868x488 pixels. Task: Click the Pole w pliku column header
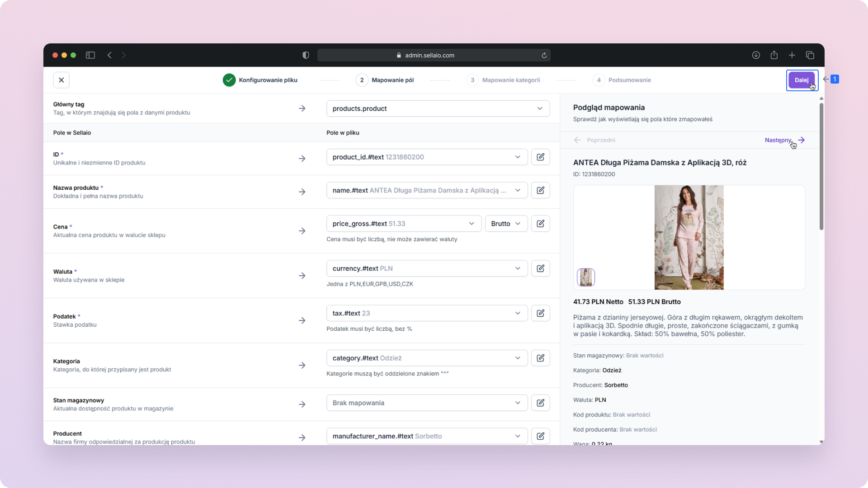click(343, 133)
